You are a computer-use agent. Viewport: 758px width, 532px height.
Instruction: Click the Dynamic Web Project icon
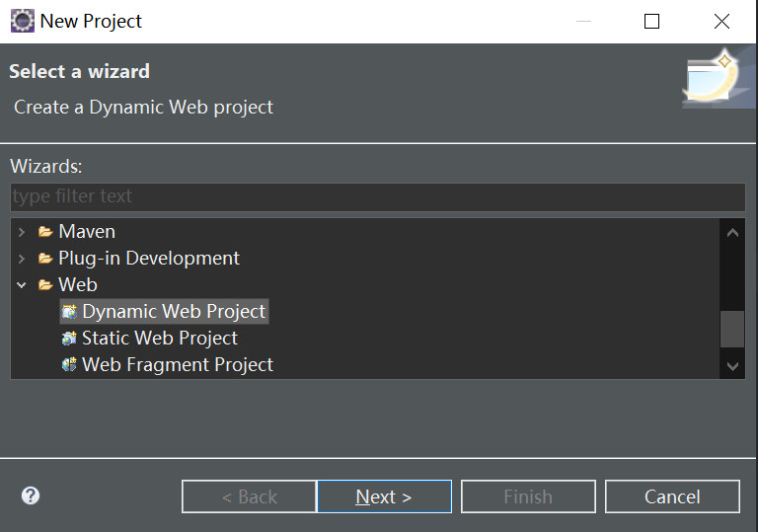(68, 312)
